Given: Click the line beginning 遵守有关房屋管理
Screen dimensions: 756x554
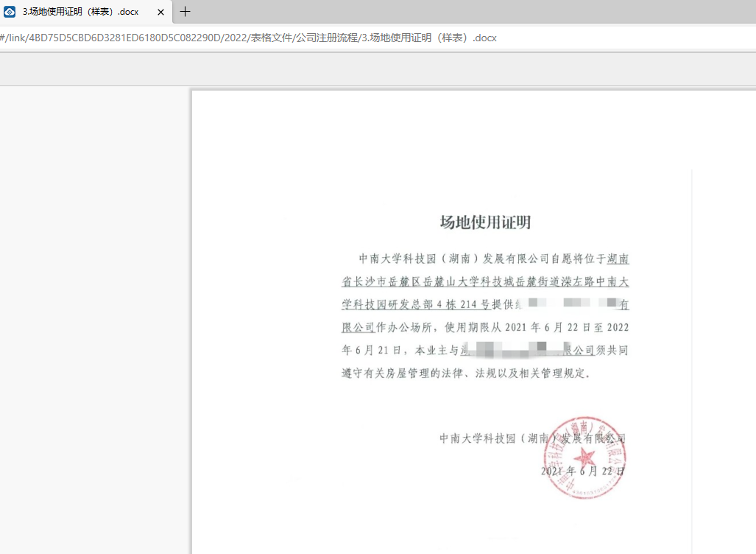Looking at the screenshot, I should tap(465, 373).
